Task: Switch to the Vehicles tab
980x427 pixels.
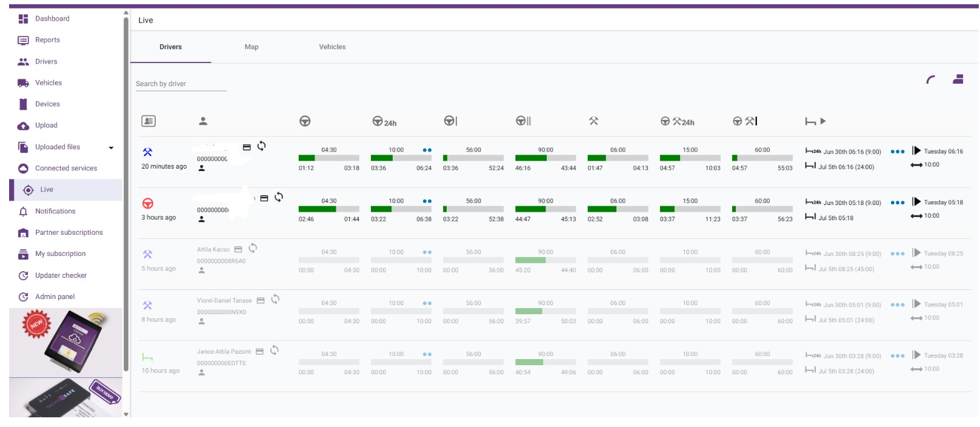Action: click(332, 47)
